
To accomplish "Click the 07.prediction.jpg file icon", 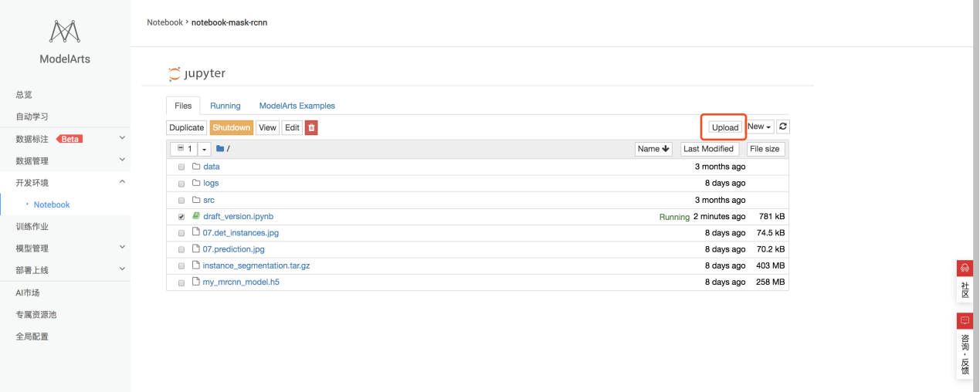I will (x=196, y=249).
